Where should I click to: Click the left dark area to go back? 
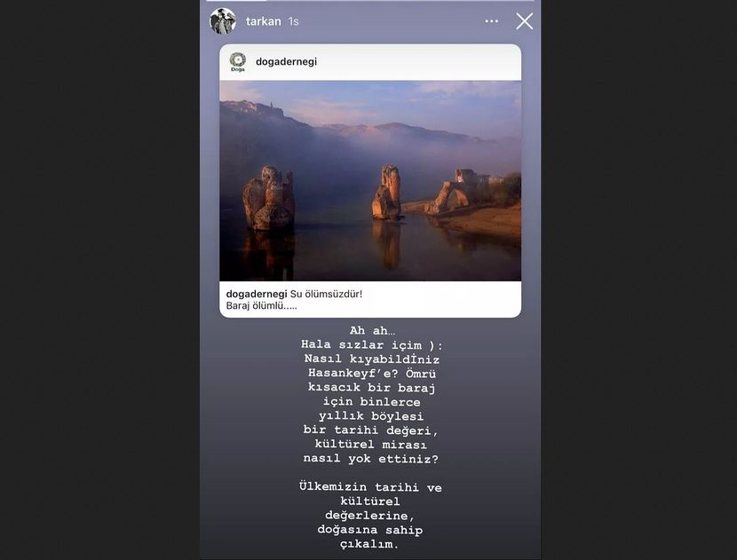click(x=99, y=280)
